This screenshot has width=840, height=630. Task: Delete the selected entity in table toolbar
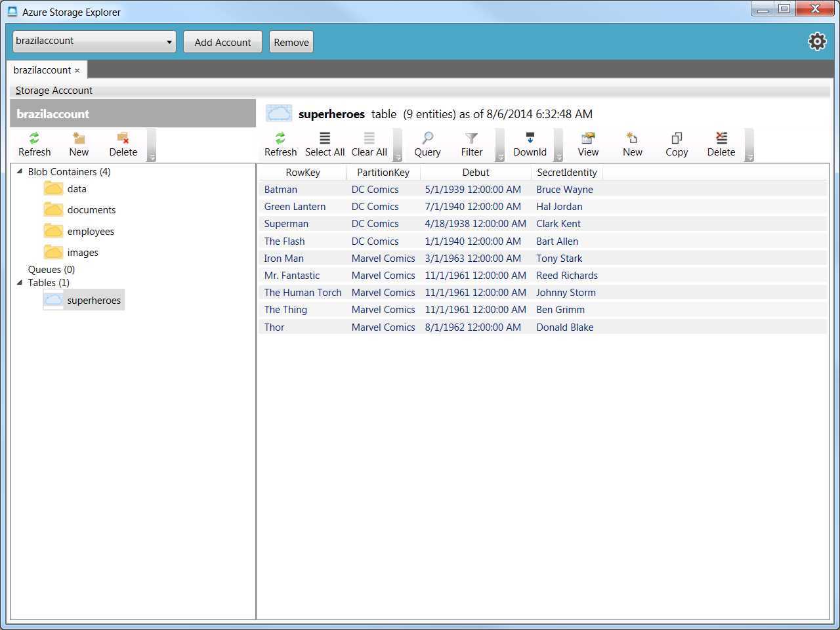pyautogui.click(x=721, y=144)
